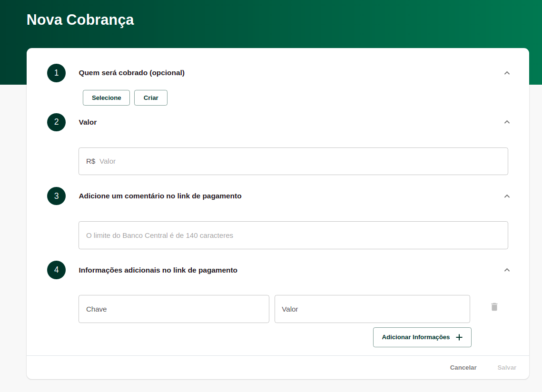This screenshot has height=392, width=542.
Task: Click the comment field with 140 caracteres hint
Action: coord(293,235)
